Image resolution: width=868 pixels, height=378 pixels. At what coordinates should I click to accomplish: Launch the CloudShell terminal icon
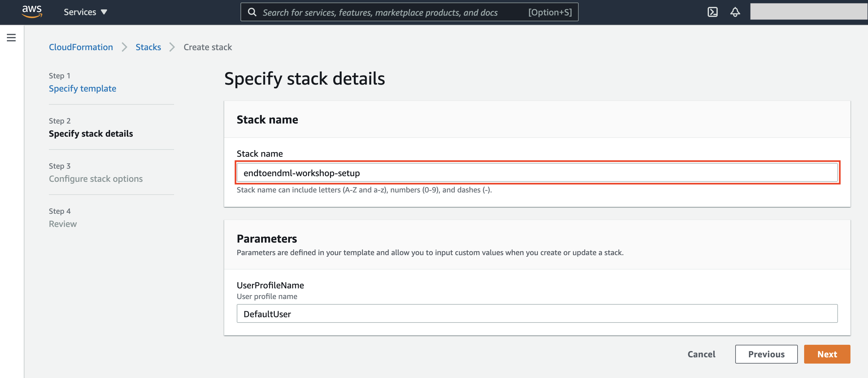coord(712,12)
